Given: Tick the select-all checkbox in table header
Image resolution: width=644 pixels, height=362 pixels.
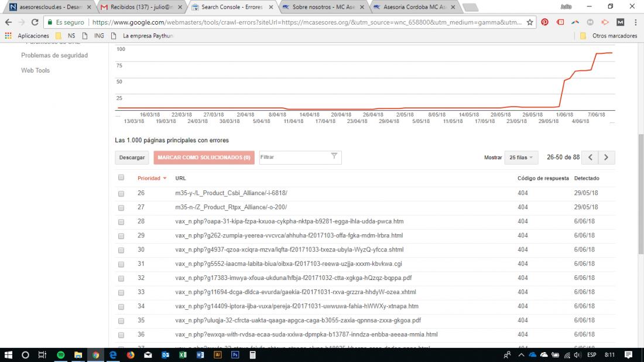Looking at the screenshot, I should (x=121, y=177).
